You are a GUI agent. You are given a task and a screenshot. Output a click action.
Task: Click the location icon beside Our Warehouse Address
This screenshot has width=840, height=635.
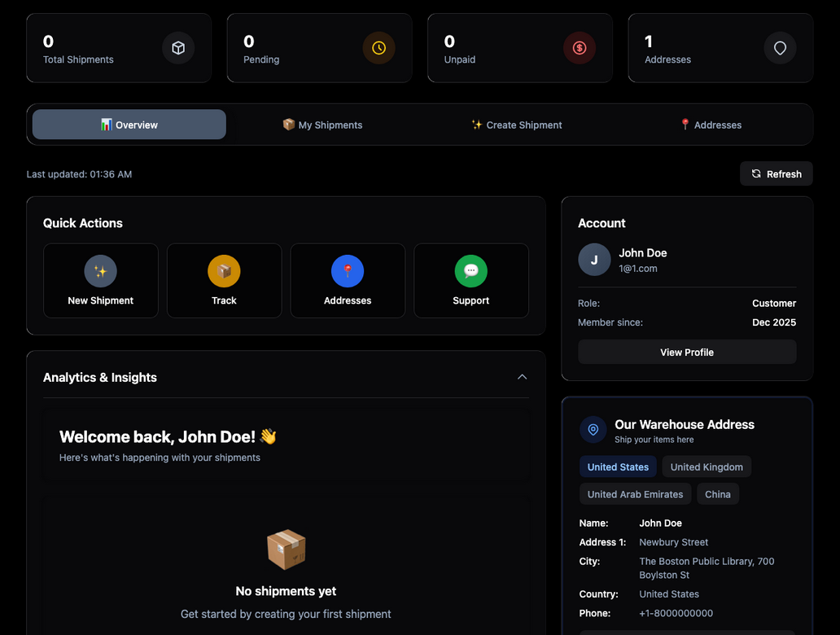pos(593,430)
